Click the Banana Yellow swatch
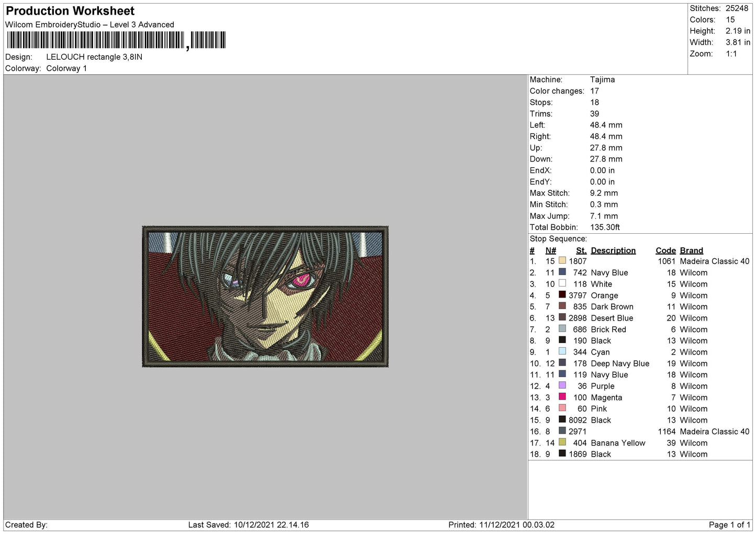The width and height of the screenshot is (756, 534). [x=562, y=442]
